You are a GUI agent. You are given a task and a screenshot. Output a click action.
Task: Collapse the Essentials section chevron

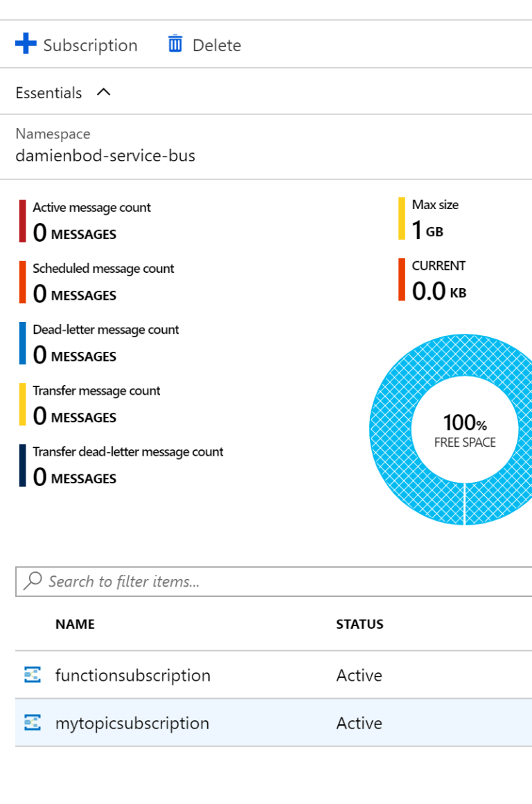point(103,91)
